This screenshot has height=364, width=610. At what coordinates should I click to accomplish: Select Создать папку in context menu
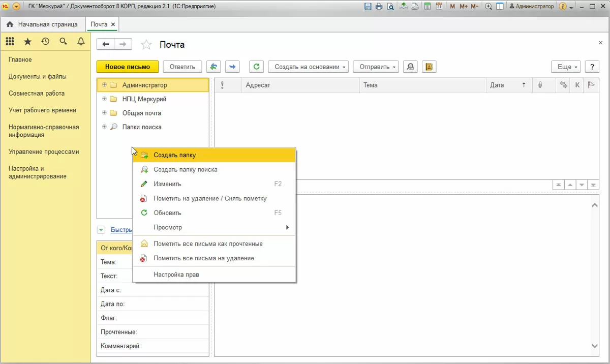point(174,155)
